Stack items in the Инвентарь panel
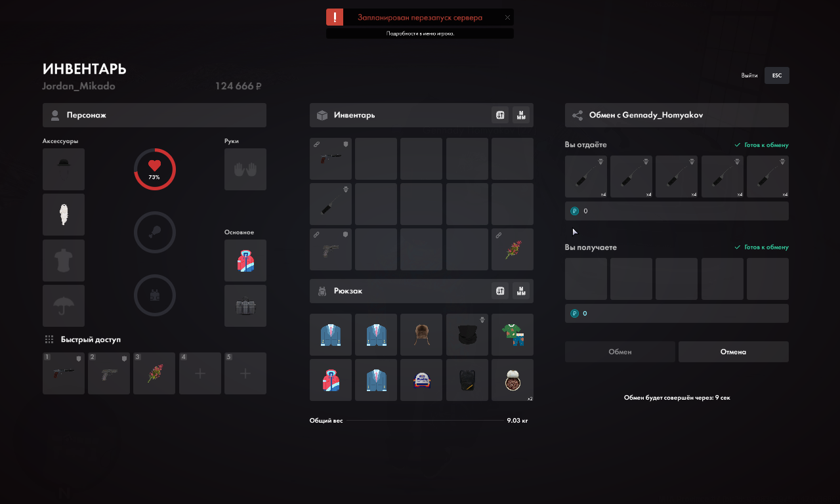The image size is (840, 504). tap(521, 115)
